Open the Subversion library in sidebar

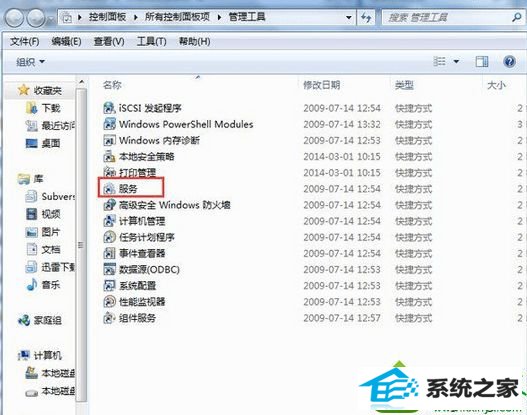(x=50, y=196)
